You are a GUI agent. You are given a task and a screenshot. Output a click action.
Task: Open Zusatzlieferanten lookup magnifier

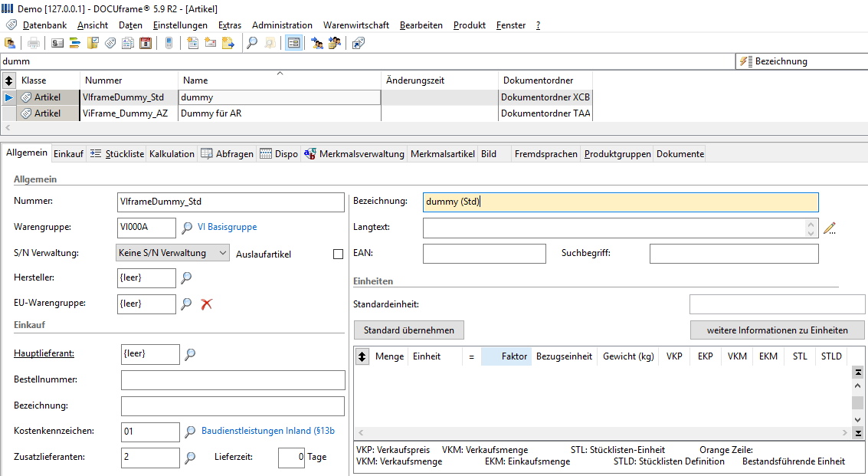click(x=190, y=457)
